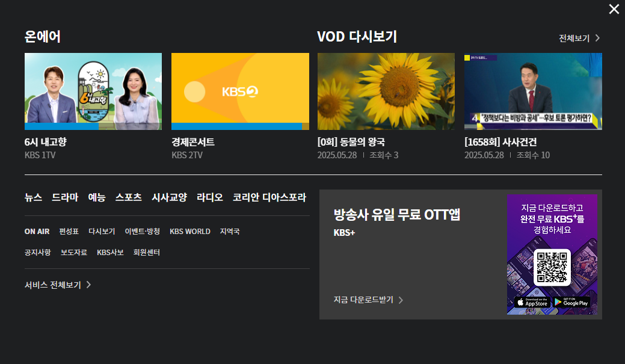Open the 6시 내고향 live thumbnail
This screenshot has width=625, height=364.
[x=93, y=91]
